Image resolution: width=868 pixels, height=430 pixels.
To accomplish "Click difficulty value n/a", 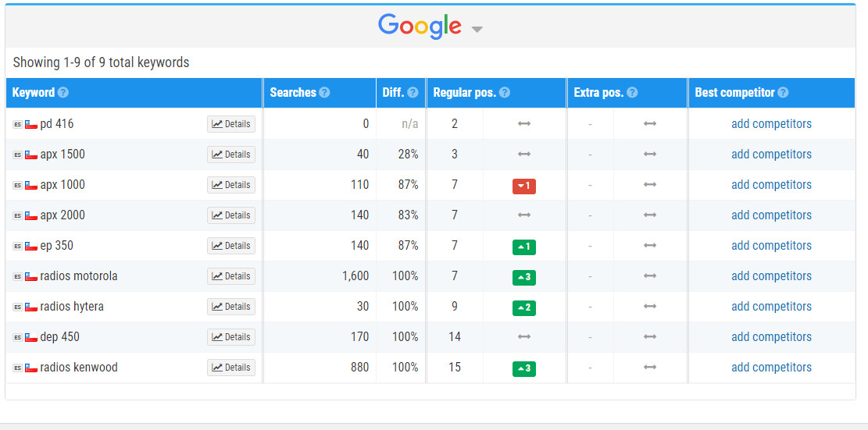I will point(410,124).
